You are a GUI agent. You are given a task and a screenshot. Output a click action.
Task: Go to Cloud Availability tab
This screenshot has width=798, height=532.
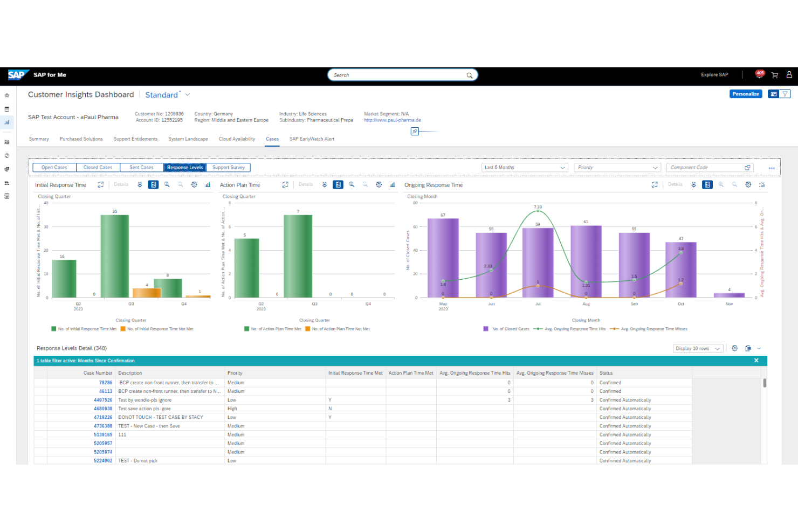pos(237,139)
